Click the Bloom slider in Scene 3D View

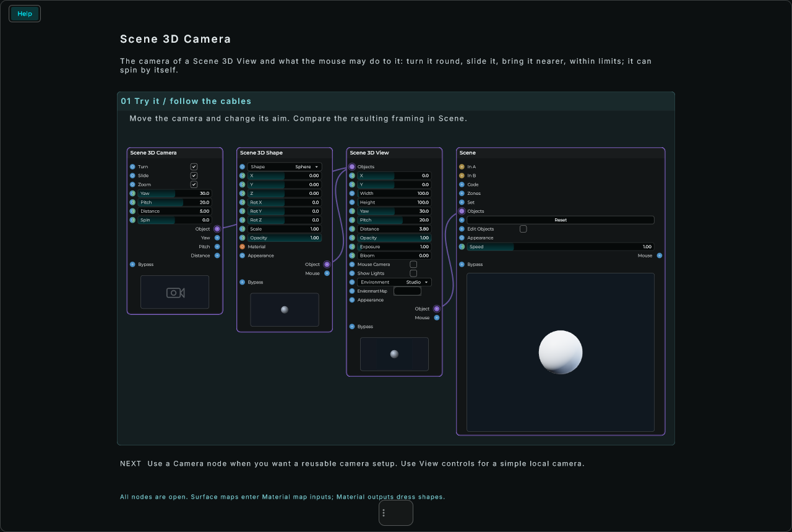tap(394, 255)
